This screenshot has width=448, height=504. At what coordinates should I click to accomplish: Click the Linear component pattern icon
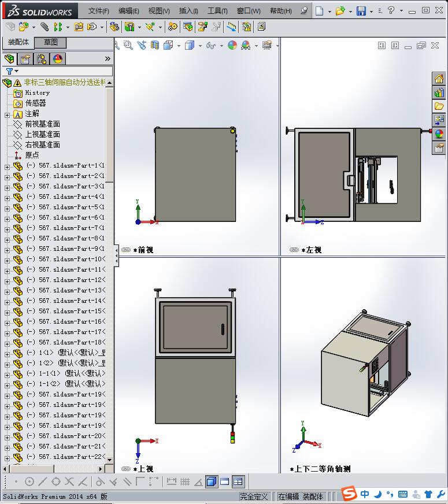(58, 27)
